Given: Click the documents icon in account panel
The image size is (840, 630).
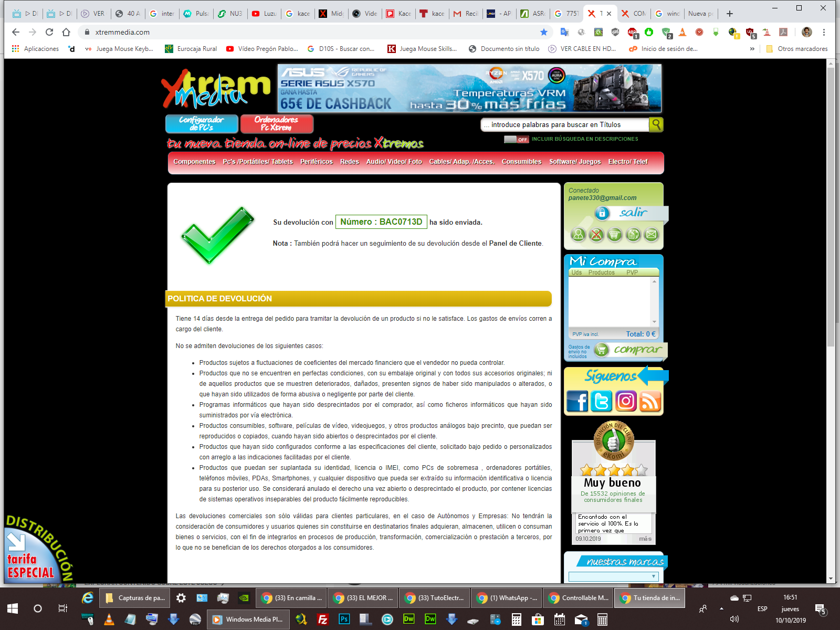Looking at the screenshot, I should tap(633, 235).
